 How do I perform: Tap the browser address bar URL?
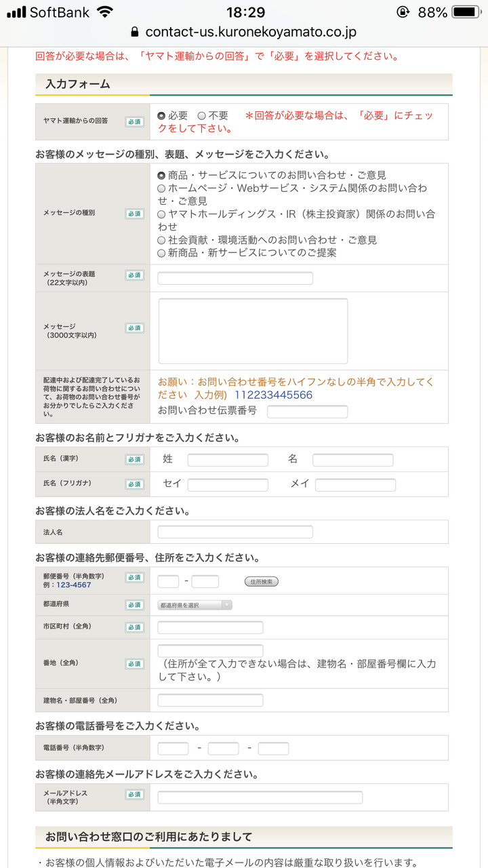[x=251, y=32]
